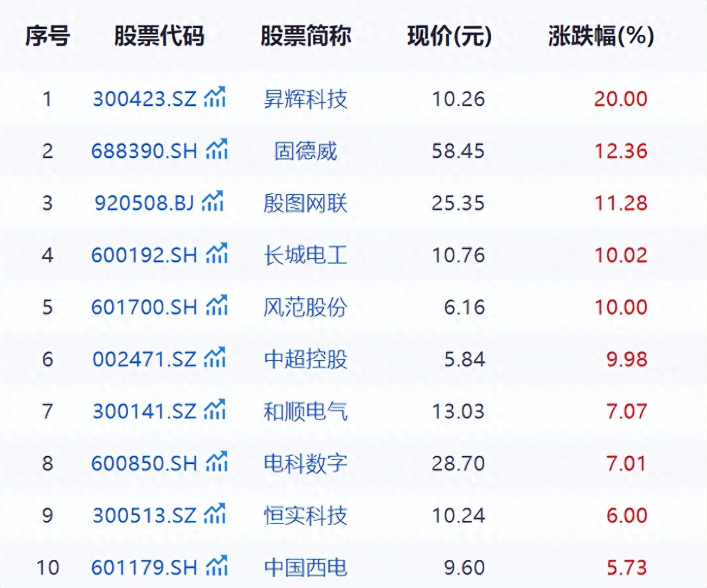Open chart icon next to 688390.SH

(217, 150)
